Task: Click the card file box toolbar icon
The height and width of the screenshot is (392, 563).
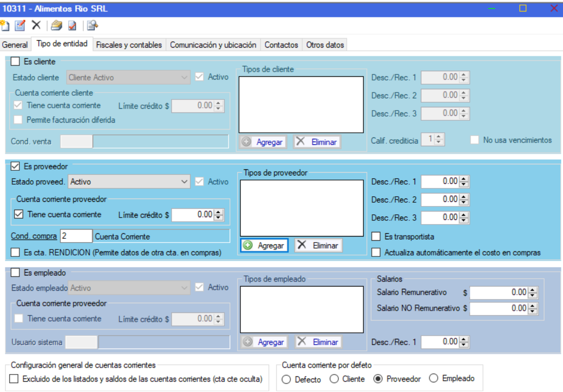Action: tap(57, 25)
